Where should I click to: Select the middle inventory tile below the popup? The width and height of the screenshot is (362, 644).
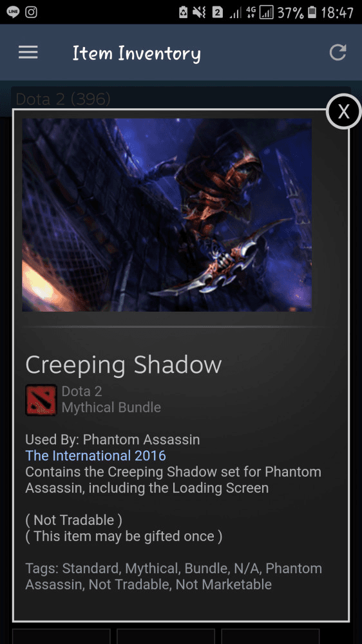pos(166,636)
